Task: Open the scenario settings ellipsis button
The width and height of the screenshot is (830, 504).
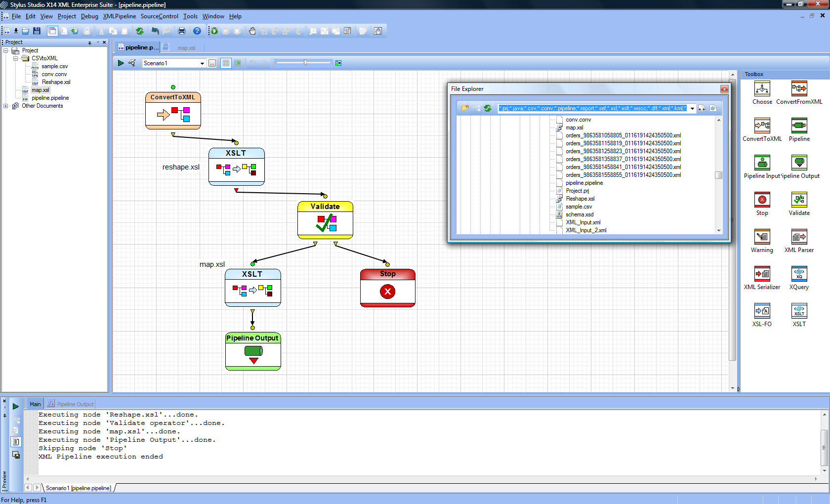Action: click(212, 63)
